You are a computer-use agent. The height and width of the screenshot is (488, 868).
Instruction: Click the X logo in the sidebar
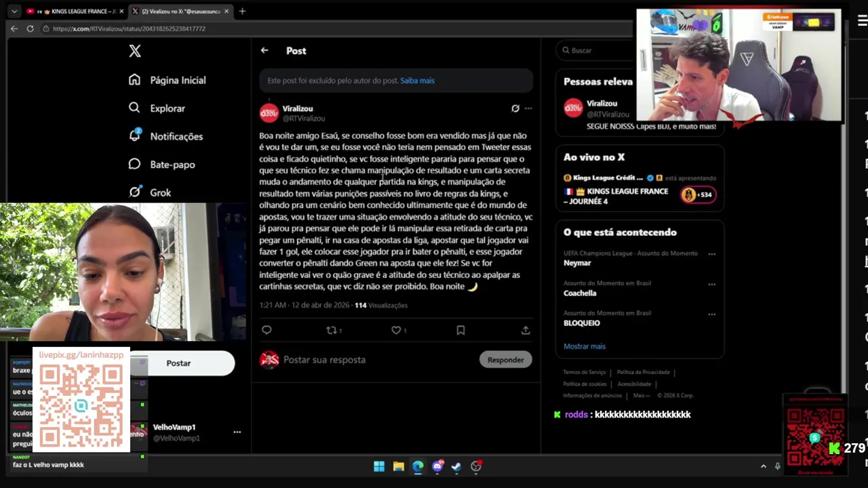click(135, 51)
